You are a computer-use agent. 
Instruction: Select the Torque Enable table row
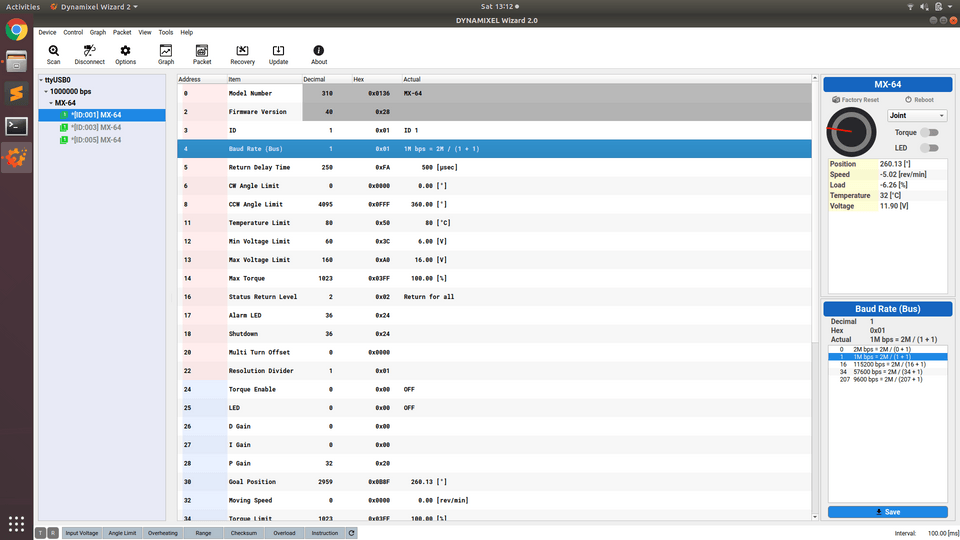click(x=495, y=389)
